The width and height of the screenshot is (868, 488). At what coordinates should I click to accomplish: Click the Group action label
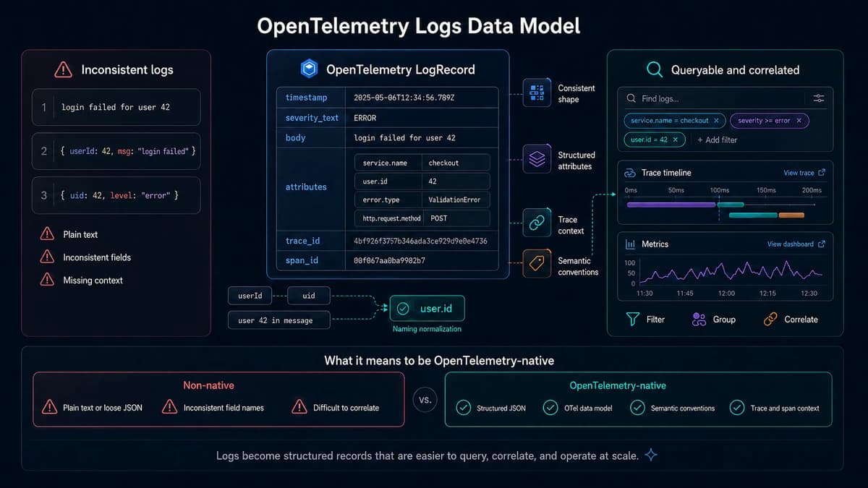tap(724, 319)
